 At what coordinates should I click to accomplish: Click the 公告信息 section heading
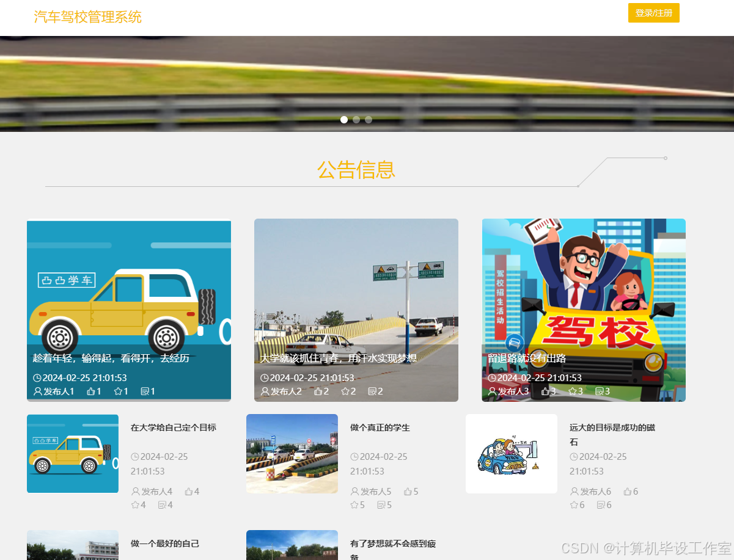coord(356,169)
